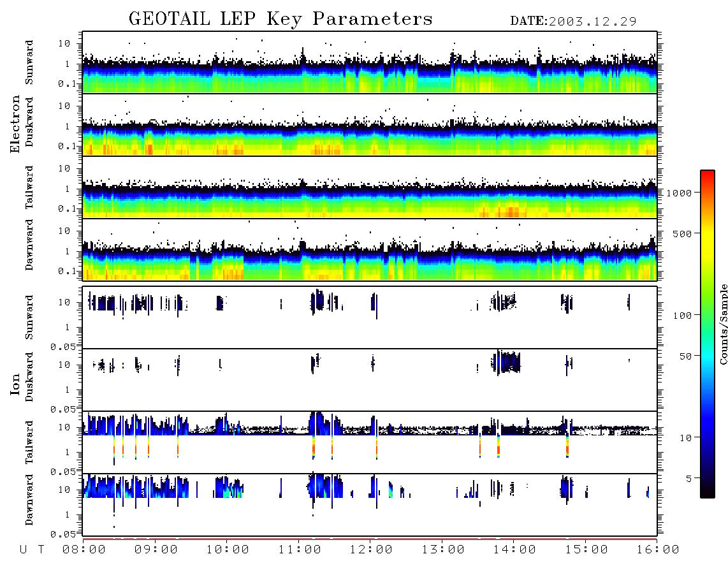Click inside the Ion Tailward spectrogram panel

(370, 442)
